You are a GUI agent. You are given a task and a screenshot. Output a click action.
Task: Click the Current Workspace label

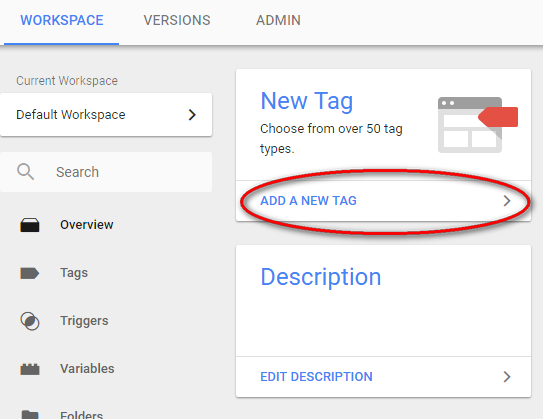(x=67, y=81)
